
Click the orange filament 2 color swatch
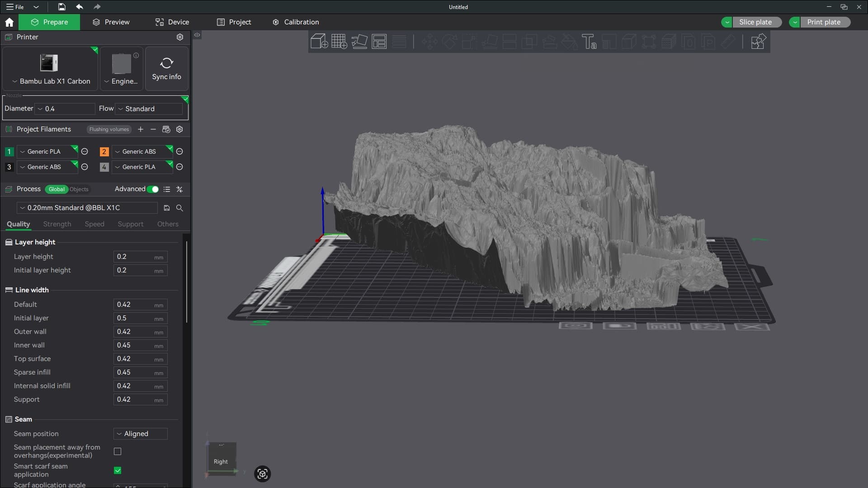[x=104, y=152]
